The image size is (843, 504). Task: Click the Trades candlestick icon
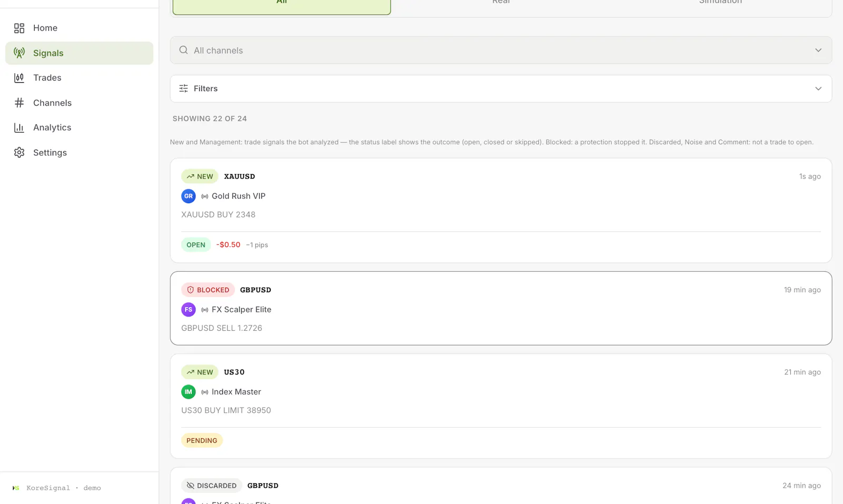coord(19,78)
